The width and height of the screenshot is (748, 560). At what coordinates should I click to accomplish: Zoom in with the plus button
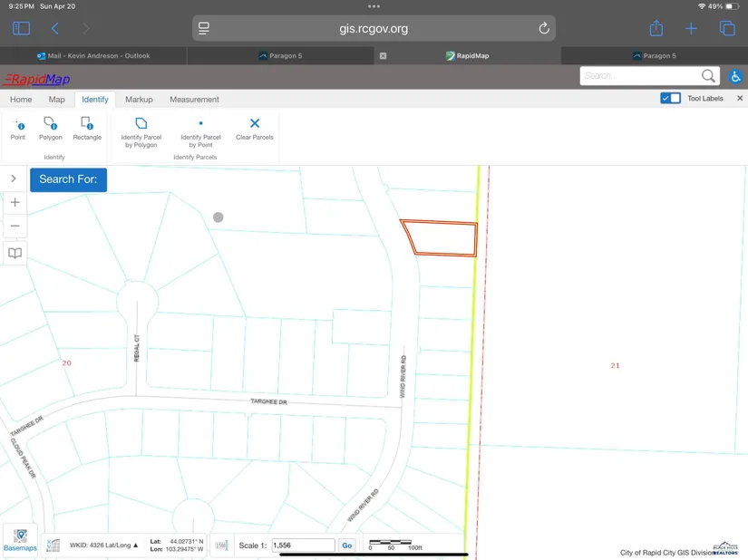pyautogui.click(x=15, y=203)
